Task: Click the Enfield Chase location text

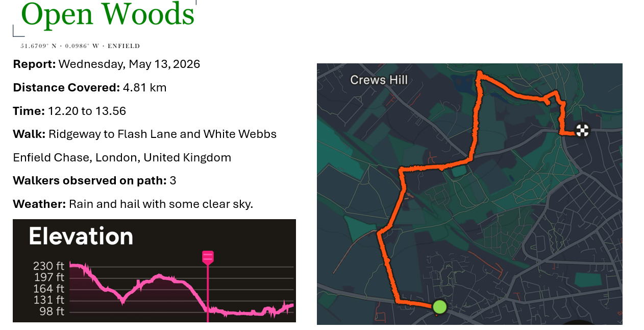Action: click(122, 158)
